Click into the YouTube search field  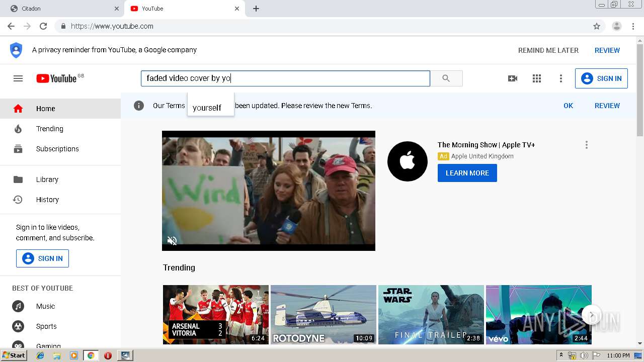[285, 78]
